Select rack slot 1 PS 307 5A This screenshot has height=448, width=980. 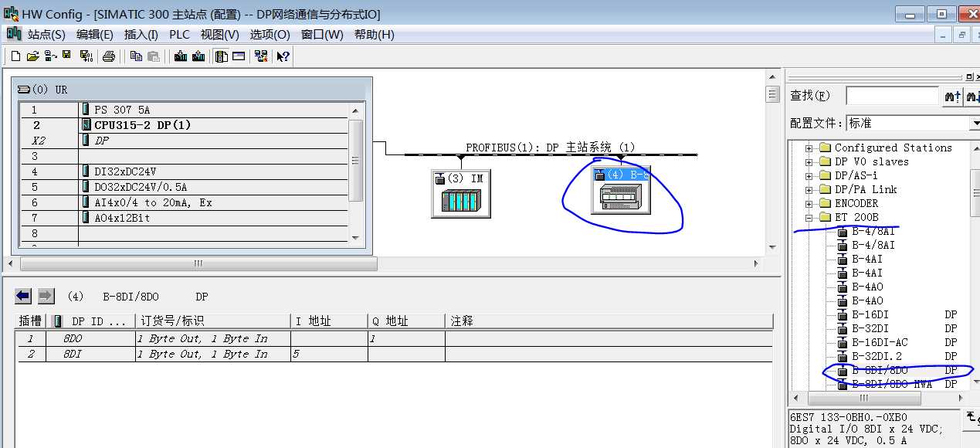[x=185, y=110]
